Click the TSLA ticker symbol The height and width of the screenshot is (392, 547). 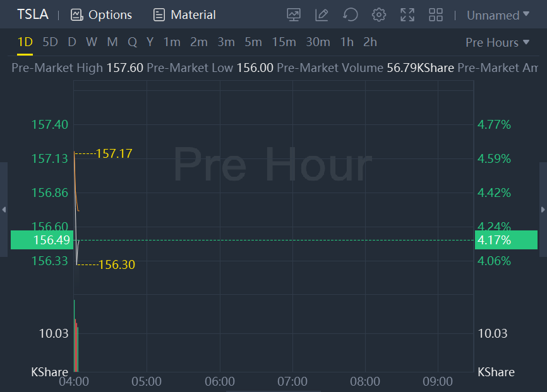click(32, 15)
